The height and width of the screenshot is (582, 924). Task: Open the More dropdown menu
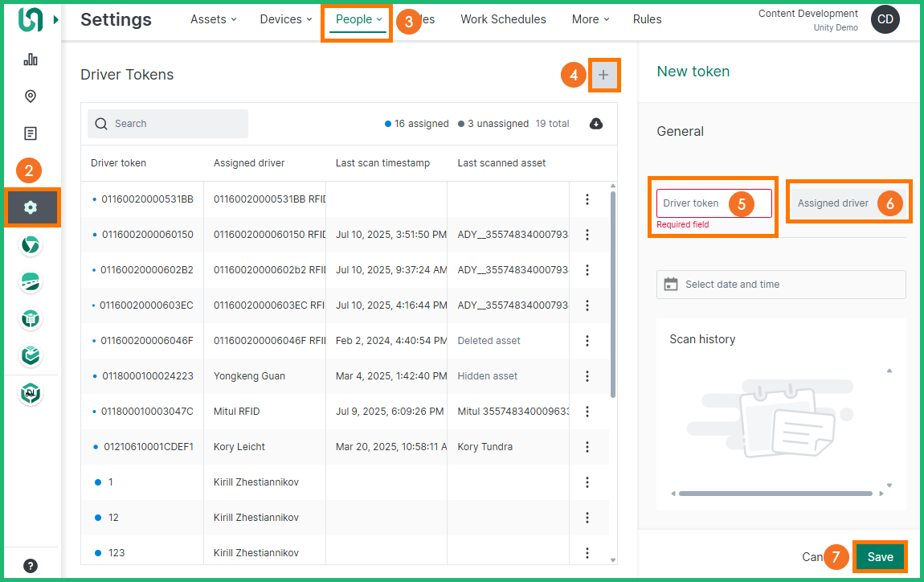[591, 19]
